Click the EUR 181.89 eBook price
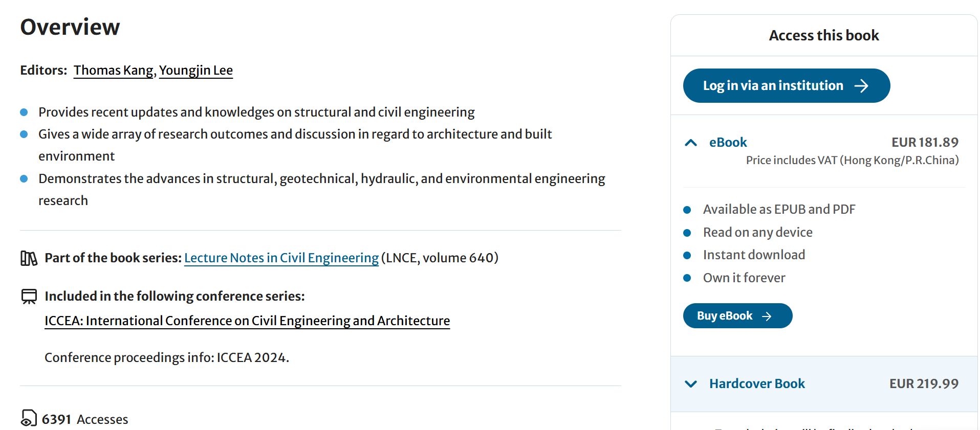 [925, 143]
